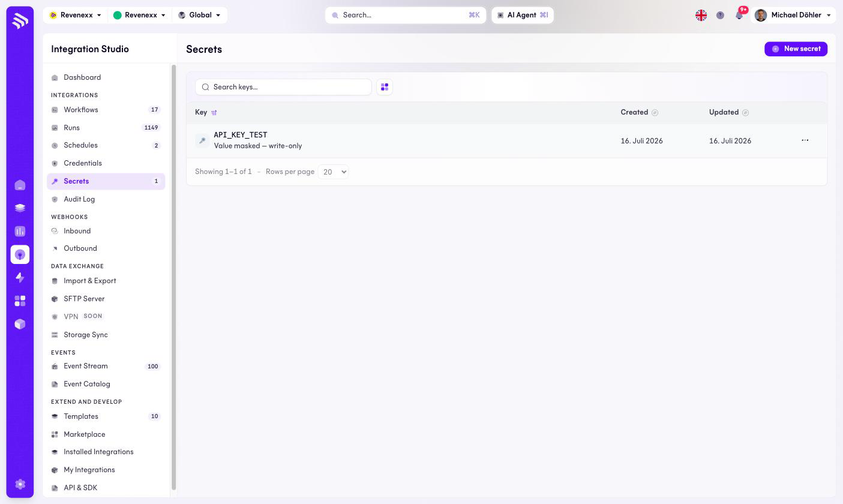This screenshot has width=843, height=504.
Task: Open the apps grid rail icon
Action: pos(20,301)
